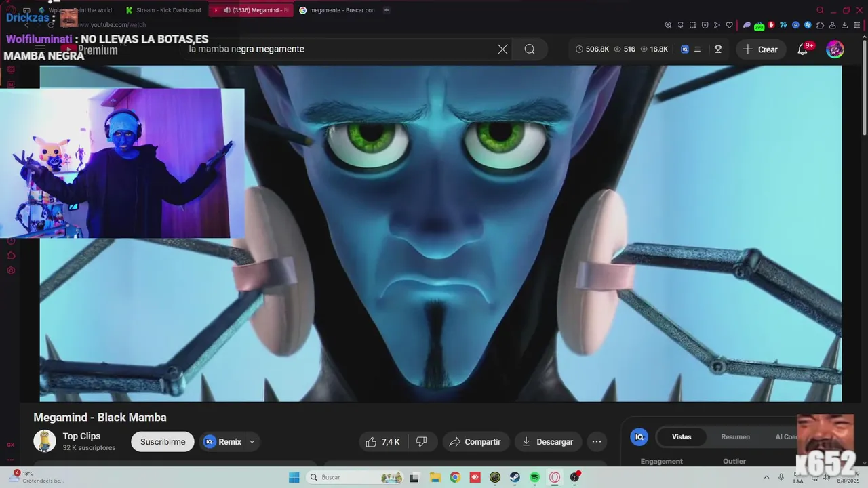This screenshot has height=488, width=868.
Task: Click the blue vidIQ badge in the stats bar
Action: click(x=685, y=49)
